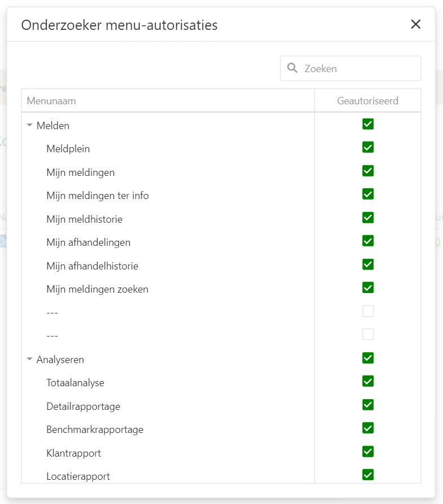The image size is (443, 504).
Task: Click the Geautoriseerd column header
Action: pyautogui.click(x=367, y=101)
